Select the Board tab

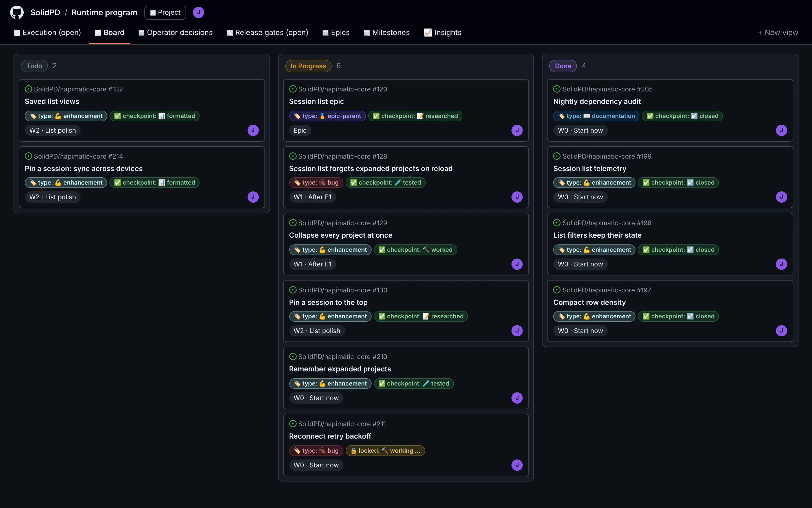click(110, 32)
